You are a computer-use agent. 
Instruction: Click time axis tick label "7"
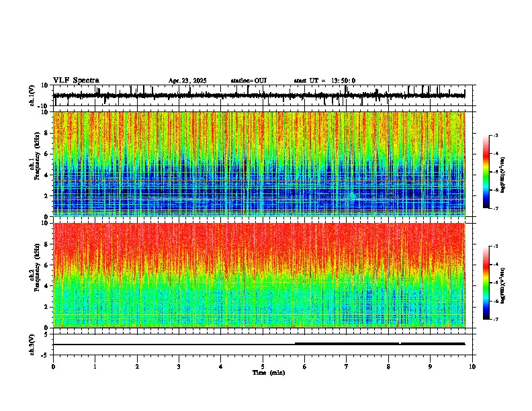pyautogui.click(x=347, y=367)
